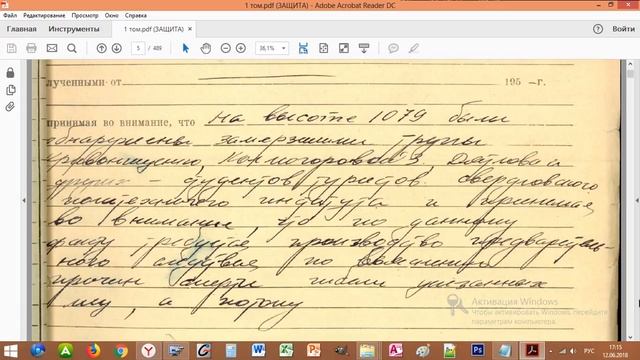Activate the Hand pan tool
Viewport: 640px width, 360px height.
click(206, 48)
